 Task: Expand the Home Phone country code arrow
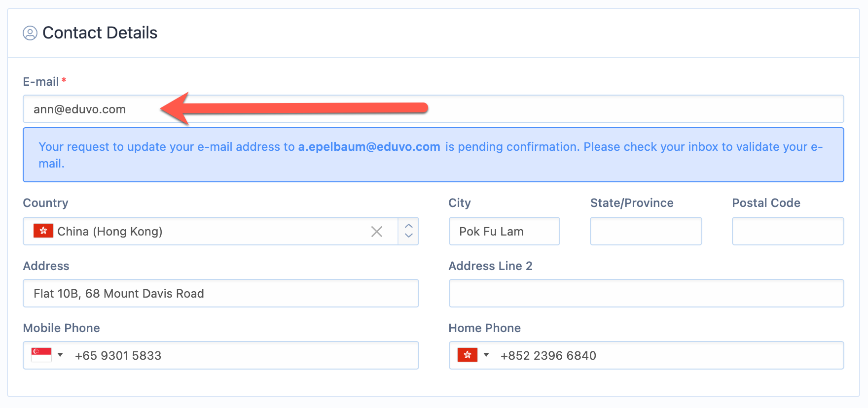[x=486, y=355]
